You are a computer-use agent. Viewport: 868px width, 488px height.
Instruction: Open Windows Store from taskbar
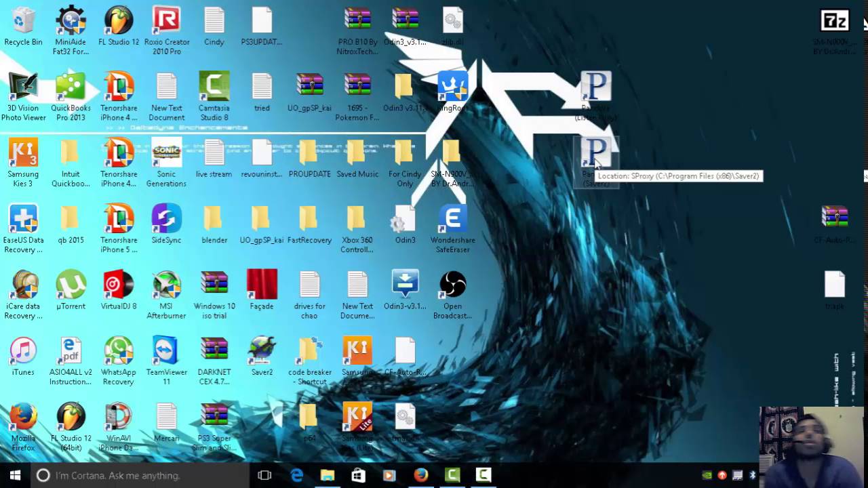point(359,475)
